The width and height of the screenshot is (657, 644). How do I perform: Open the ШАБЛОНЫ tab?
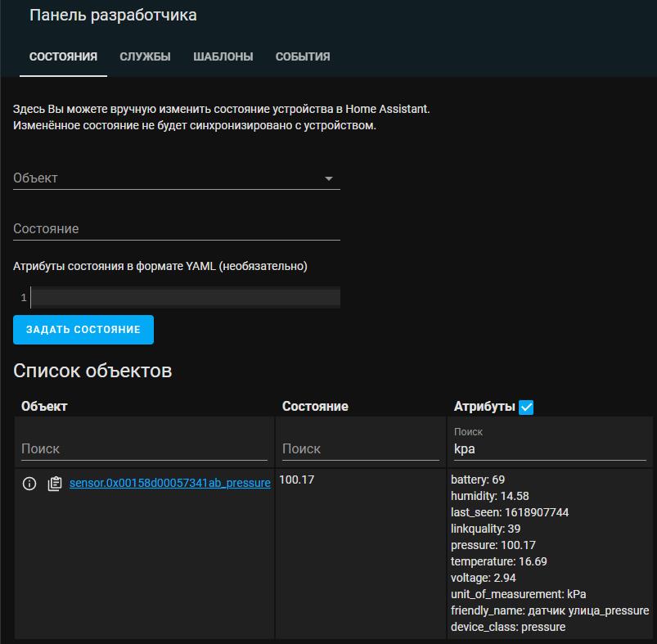tap(223, 56)
